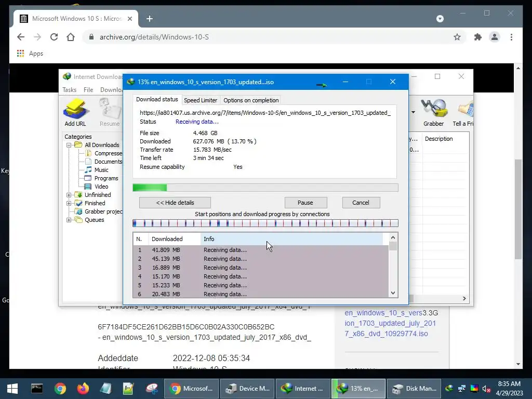532x399 pixels.
Task: Launch Command Prompt from the taskbar
Action: point(37,389)
